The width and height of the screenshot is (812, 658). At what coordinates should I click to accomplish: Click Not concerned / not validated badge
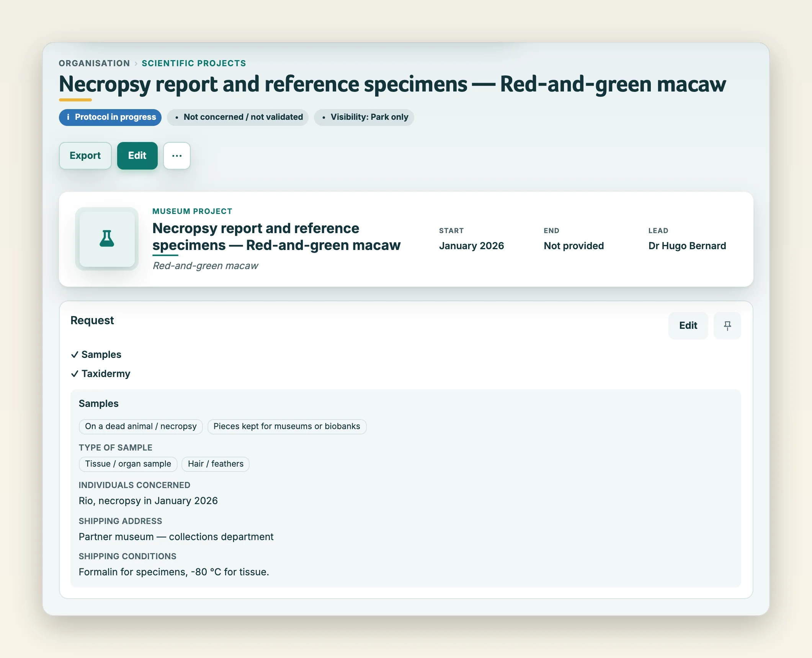pyautogui.click(x=238, y=117)
